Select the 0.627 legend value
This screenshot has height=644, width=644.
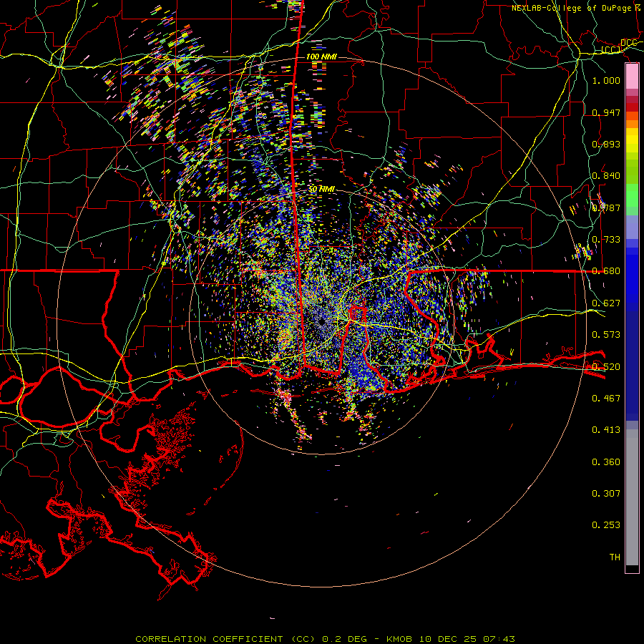click(606, 303)
